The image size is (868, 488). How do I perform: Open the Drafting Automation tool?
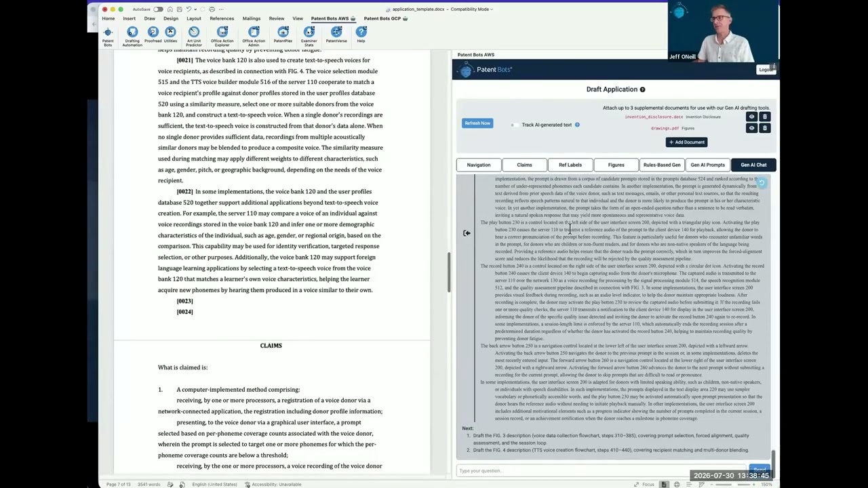(x=132, y=36)
